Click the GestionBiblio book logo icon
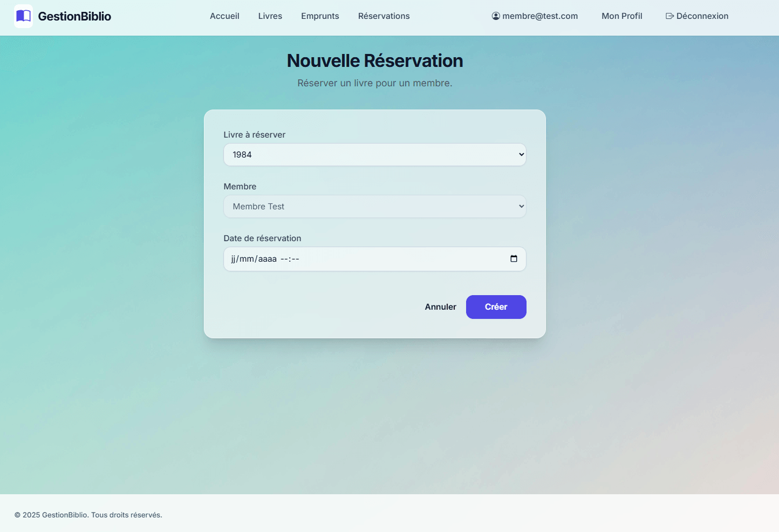Viewport: 779px width, 532px height. coord(23,16)
